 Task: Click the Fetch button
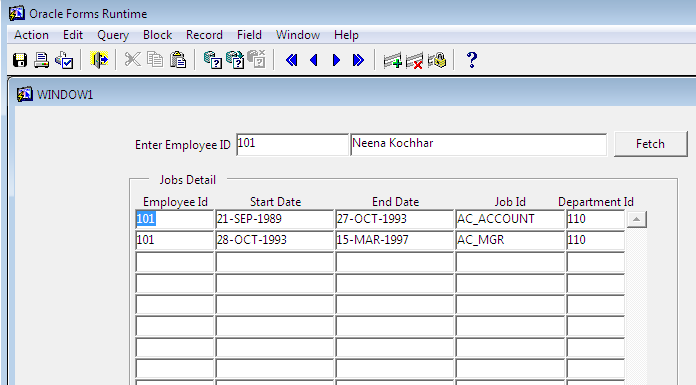(x=650, y=144)
